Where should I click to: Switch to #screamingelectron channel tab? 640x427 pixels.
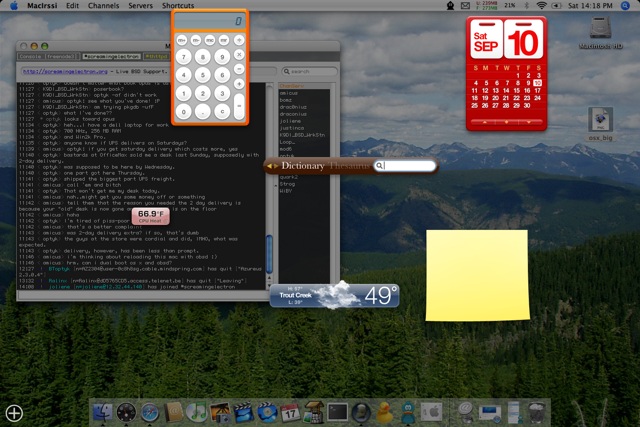pos(111,56)
